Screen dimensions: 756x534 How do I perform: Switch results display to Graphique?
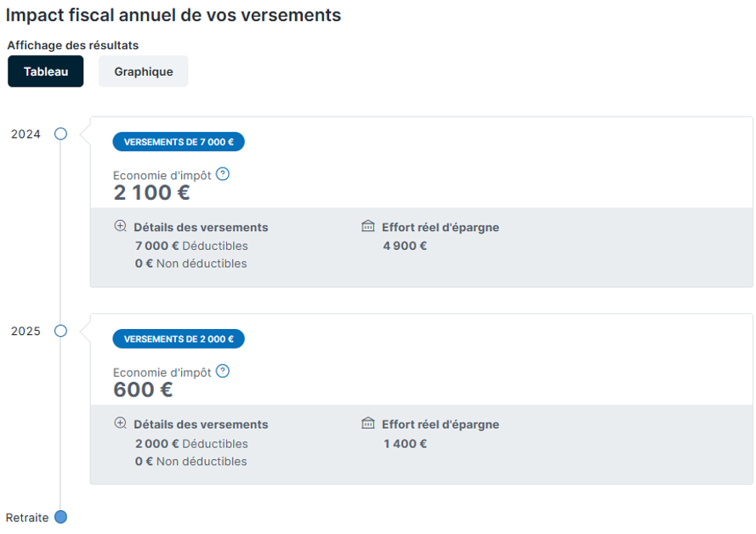pos(143,71)
